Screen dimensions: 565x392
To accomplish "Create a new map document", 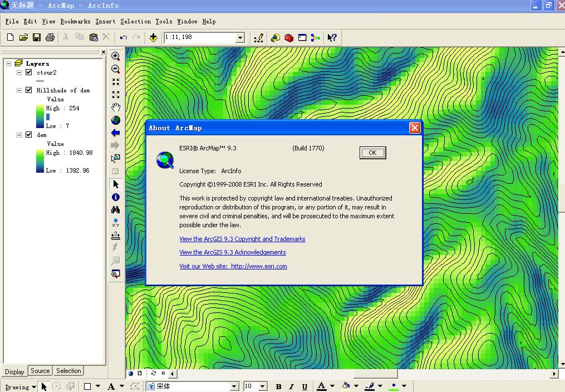I will 10,37.
